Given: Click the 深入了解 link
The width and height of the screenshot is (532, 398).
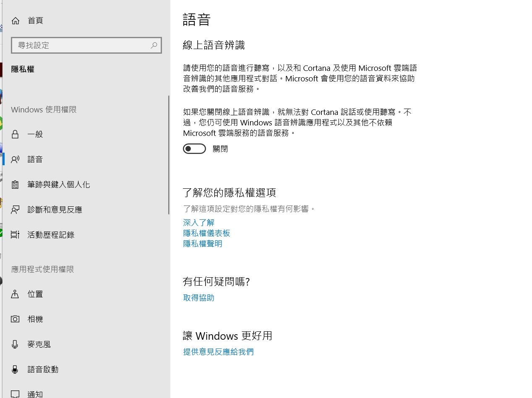Looking at the screenshot, I should tap(199, 223).
